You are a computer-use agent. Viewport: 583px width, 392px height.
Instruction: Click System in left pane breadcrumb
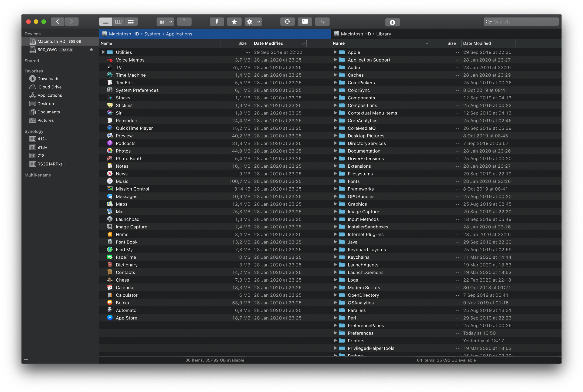[152, 34]
